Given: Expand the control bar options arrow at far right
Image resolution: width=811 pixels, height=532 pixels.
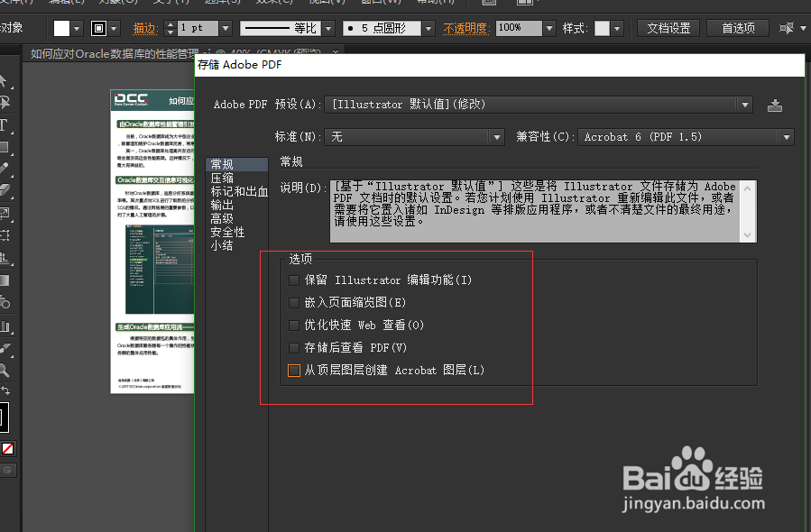Looking at the screenshot, I should (x=803, y=28).
